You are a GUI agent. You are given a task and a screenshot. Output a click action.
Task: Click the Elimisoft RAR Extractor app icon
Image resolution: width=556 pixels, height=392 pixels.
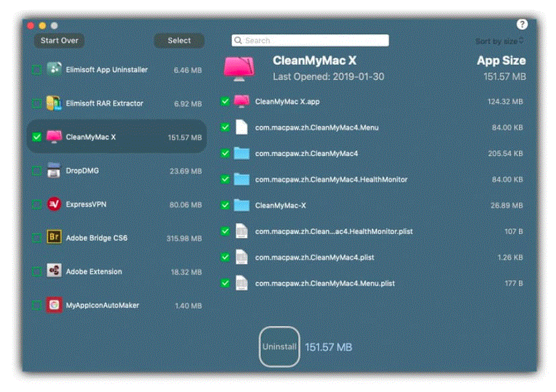[x=54, y=103]
